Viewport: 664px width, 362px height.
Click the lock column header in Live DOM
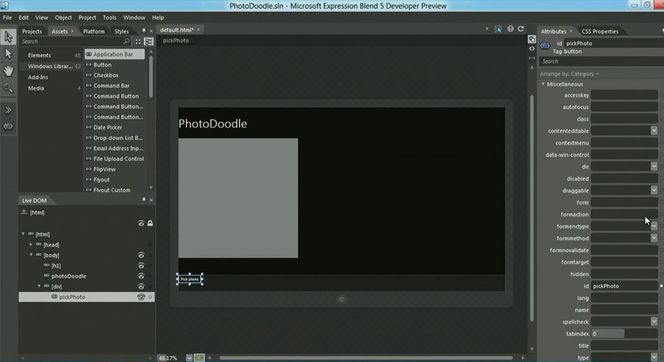click(150, 223)
